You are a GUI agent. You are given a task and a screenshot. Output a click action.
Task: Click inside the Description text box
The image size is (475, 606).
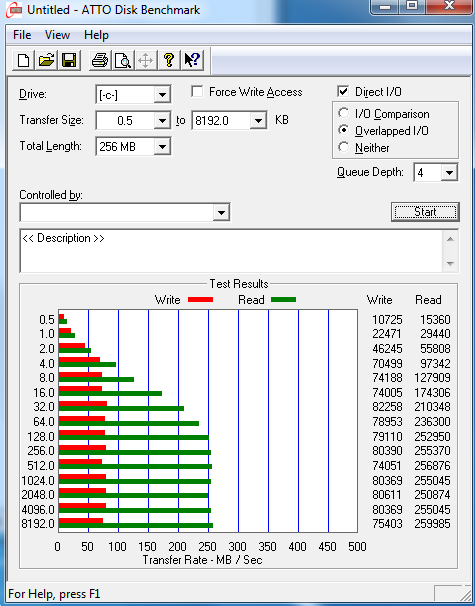[x=231, y=251]
